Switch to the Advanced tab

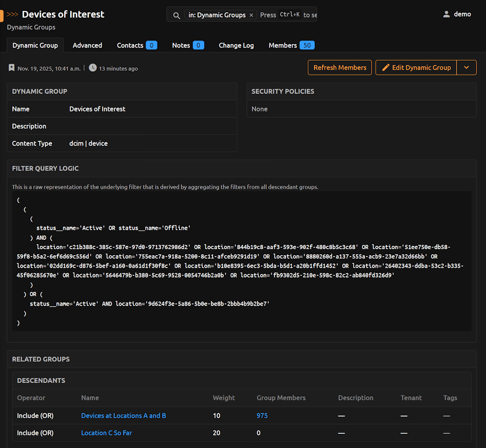tap(87, 46)
